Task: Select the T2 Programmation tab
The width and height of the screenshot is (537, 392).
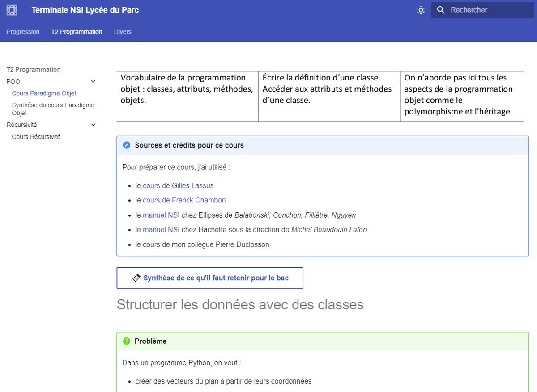Action: (77, 32)
